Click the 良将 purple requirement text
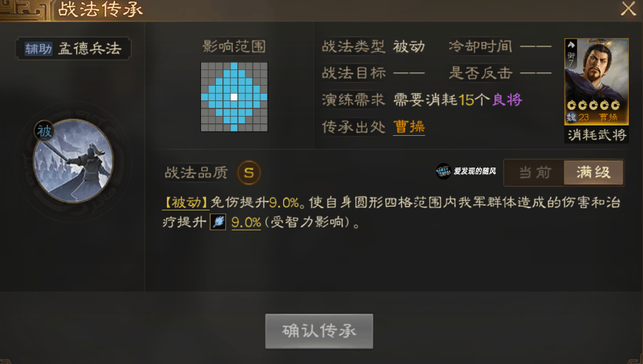This screenshot has height=364, width=643. click(507, 100)
